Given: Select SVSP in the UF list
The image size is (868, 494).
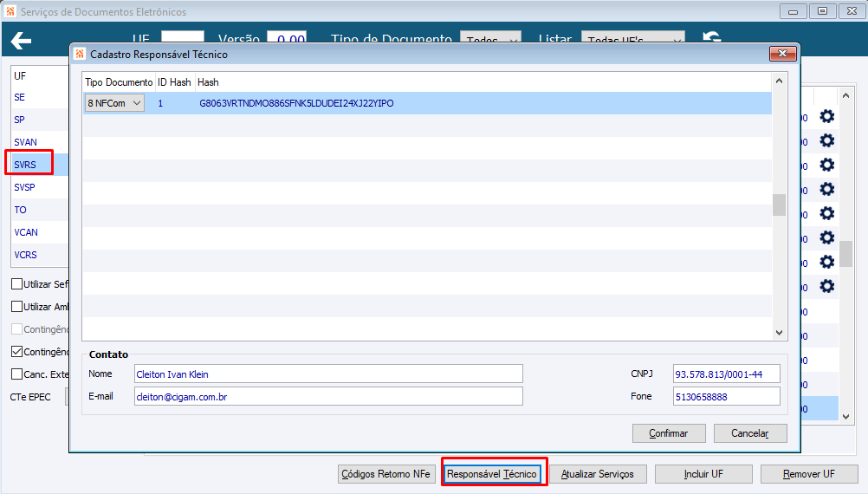Looking at the screenshot, I should pos(24,187).
